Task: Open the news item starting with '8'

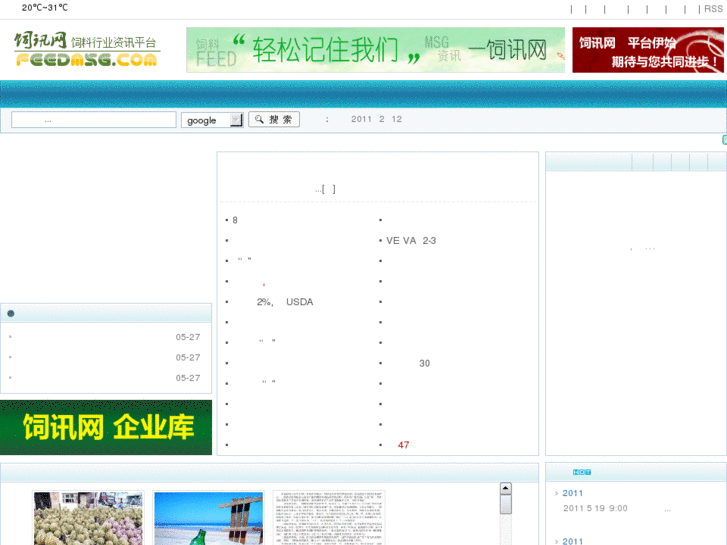Action: pos(235,220)
